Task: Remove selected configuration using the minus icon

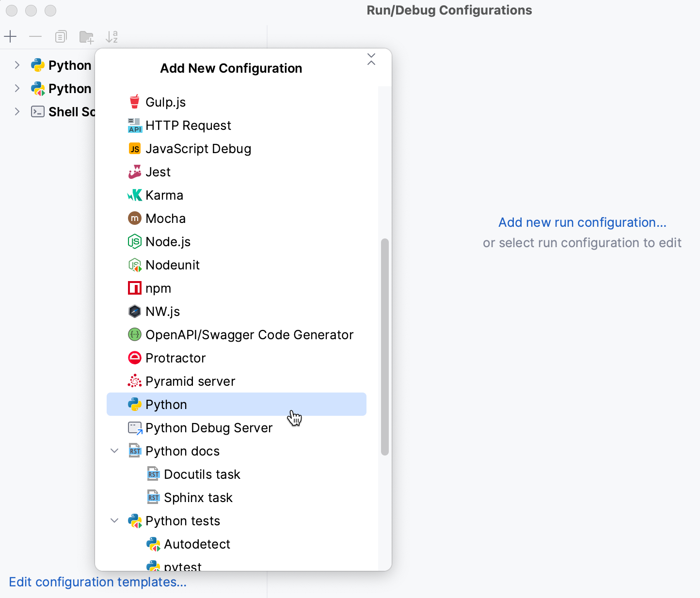Action: 35,36
